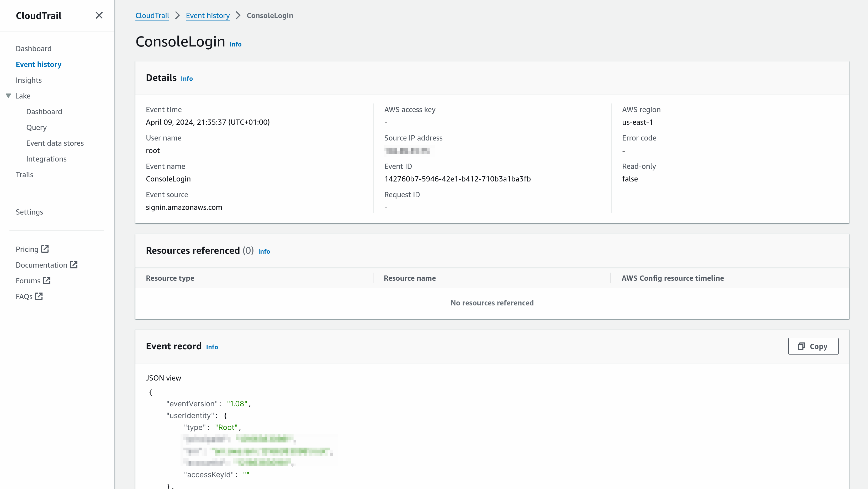868x489 pixels.
Task: Select Insights in the sidebar
Action: pos(29,80)
